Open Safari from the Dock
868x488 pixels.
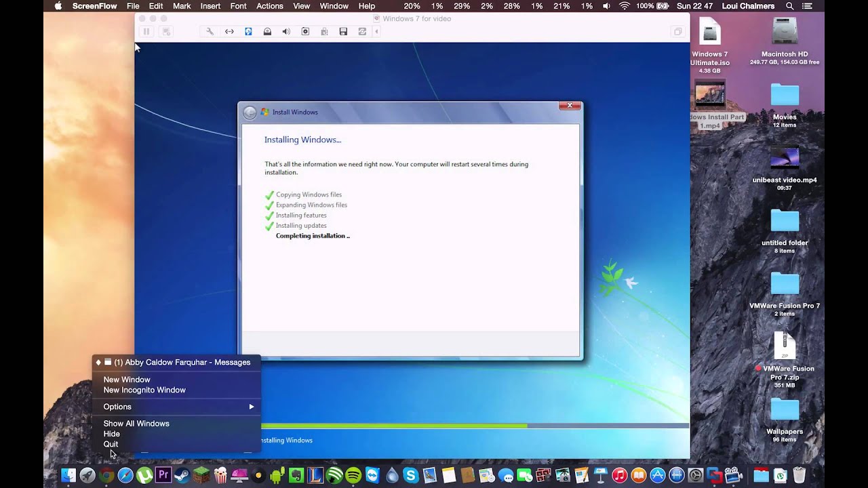tap(125, 475)
